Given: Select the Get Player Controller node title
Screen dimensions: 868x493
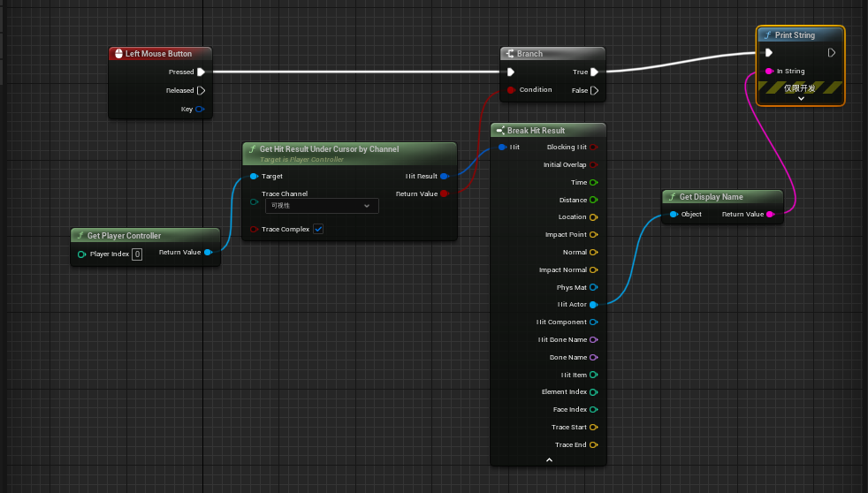Looking at the screenshot, I should pyautogui.click(x=124, y=236).
